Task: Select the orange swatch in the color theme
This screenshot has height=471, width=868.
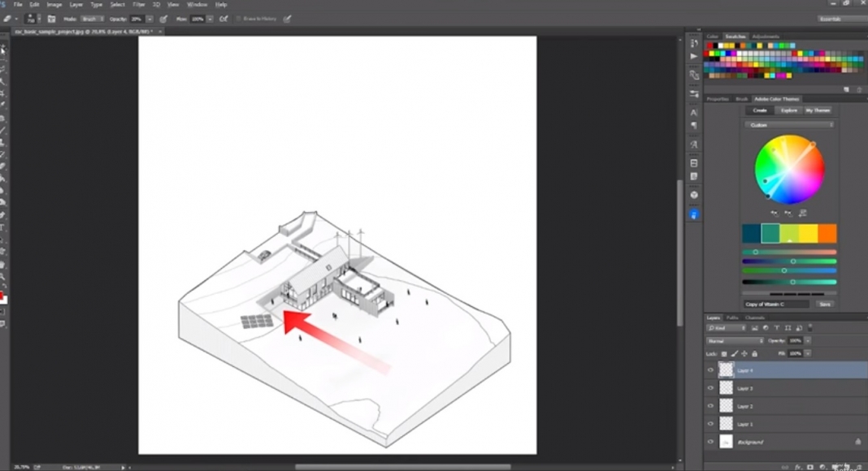Action: pos(827,234)
